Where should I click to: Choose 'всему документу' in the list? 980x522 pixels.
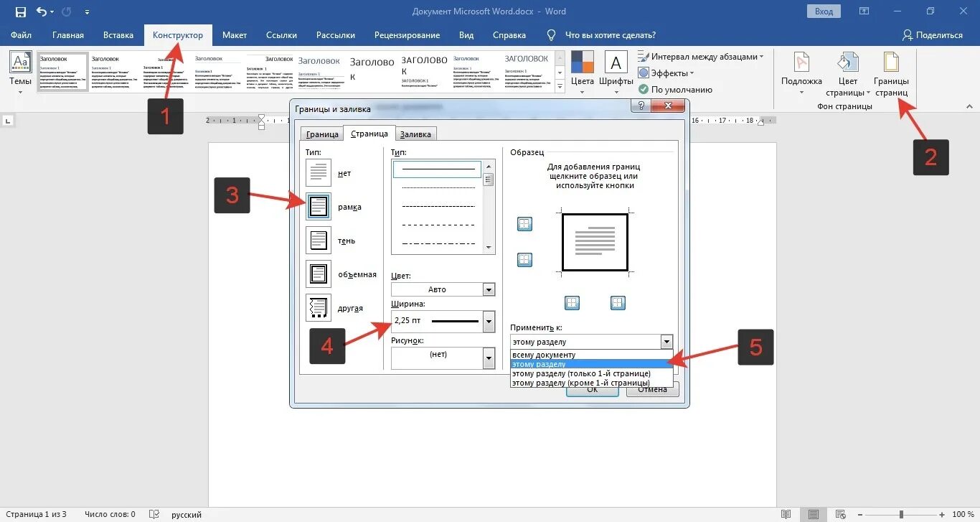click(592, 355)
